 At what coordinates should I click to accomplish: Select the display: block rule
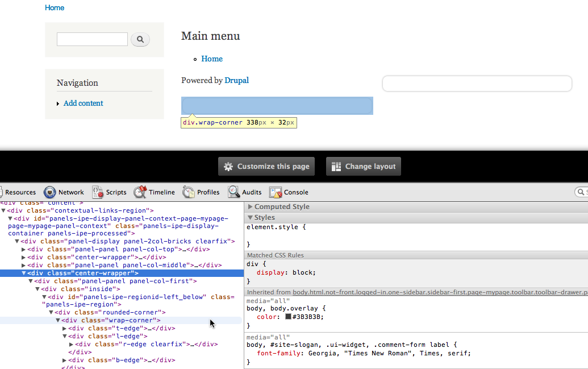tap(286, 272)
